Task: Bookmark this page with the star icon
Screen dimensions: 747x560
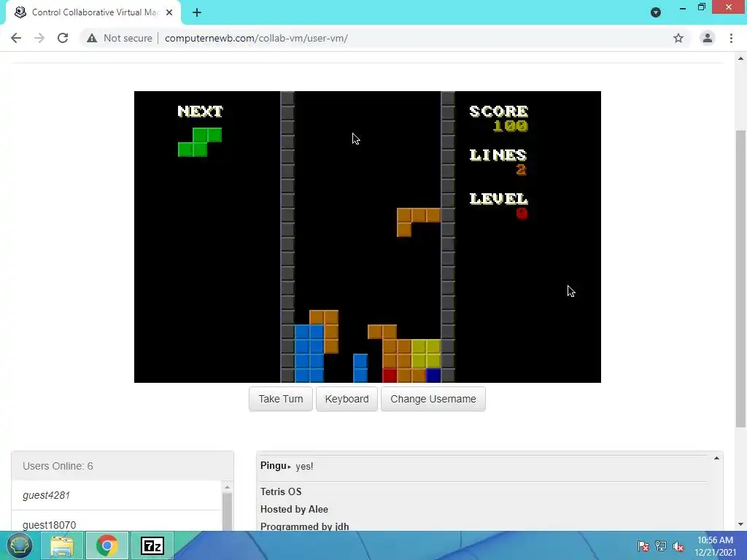Action: pyautogui.click(x=678, y=38)
